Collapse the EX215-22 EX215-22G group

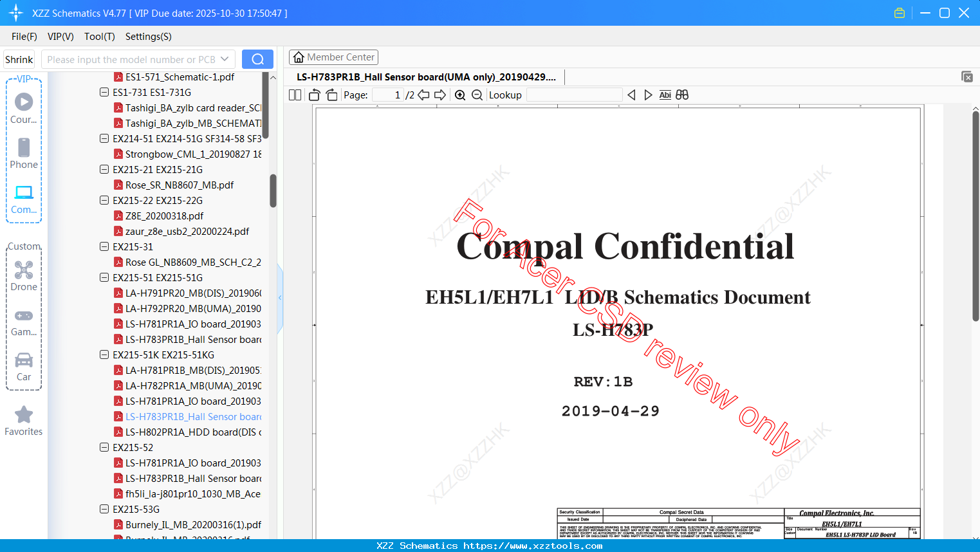coord(104,201)
